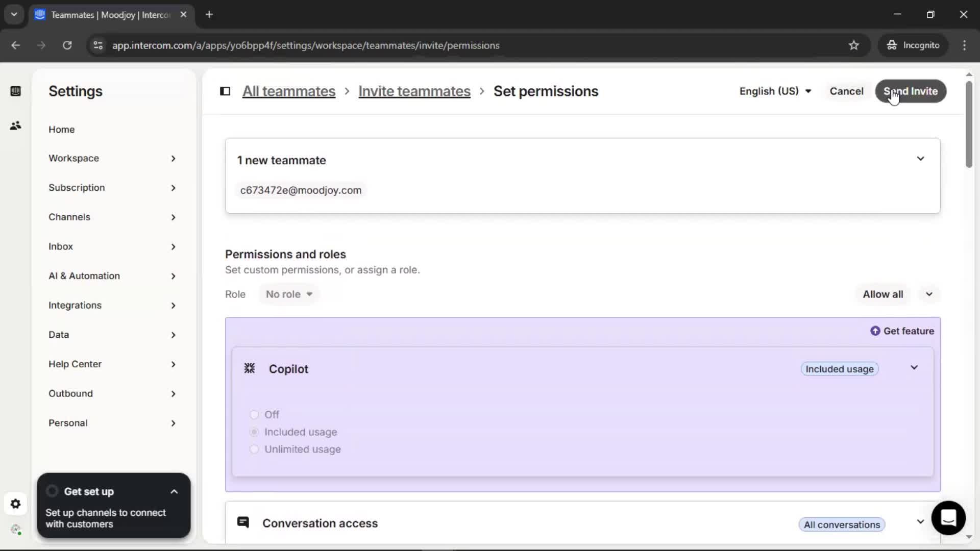Open a new browser tab with plus icon
The height and width of the screenshot is (551, 980).
[209, 15]
